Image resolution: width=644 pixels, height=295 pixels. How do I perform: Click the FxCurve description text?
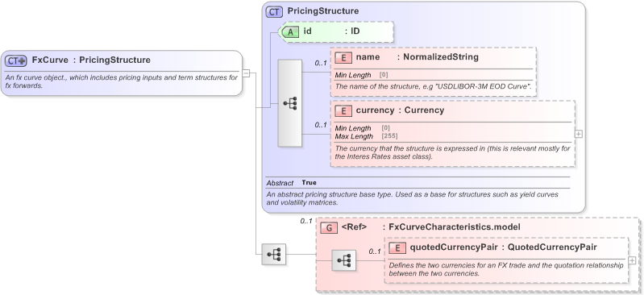point(122,81)
